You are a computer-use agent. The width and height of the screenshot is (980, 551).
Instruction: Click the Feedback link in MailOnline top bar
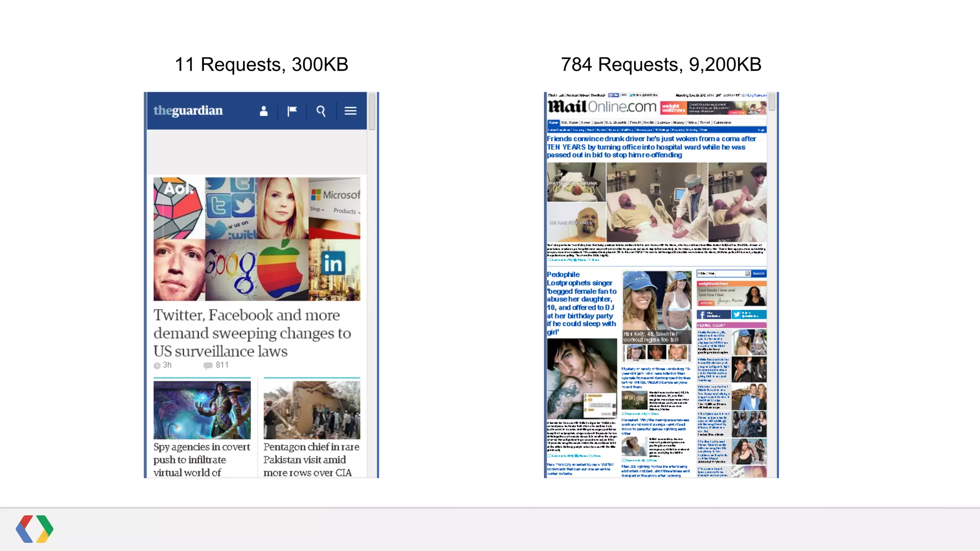point(598,95)
